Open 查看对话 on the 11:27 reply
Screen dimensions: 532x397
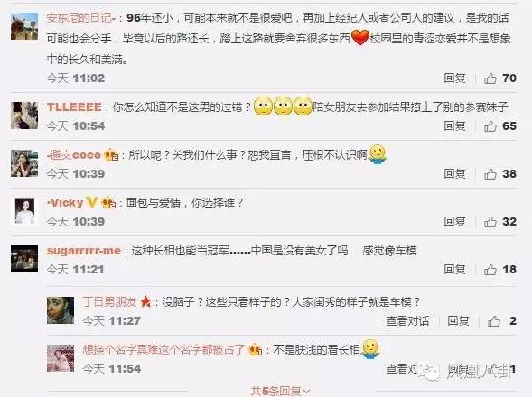tap(407, 320)
